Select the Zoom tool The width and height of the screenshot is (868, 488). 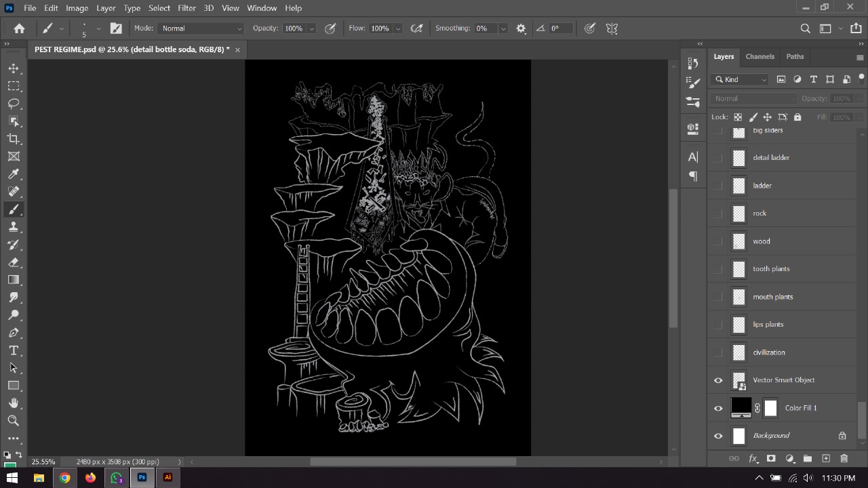(13, 421)
